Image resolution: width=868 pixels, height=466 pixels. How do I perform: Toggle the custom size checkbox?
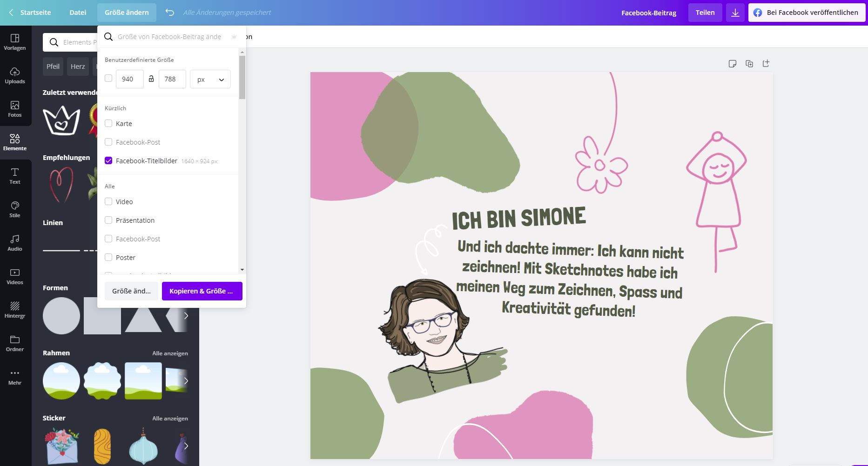[x=108, y=78]
